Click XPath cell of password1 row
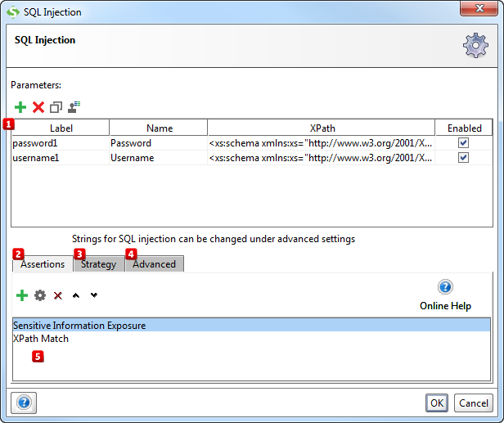Viewport: 504px width, 423px height. tap(321, 143)
